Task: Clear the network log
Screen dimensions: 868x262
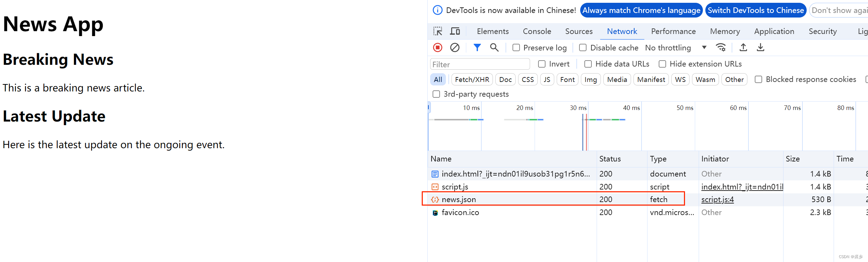Action: 455,47
